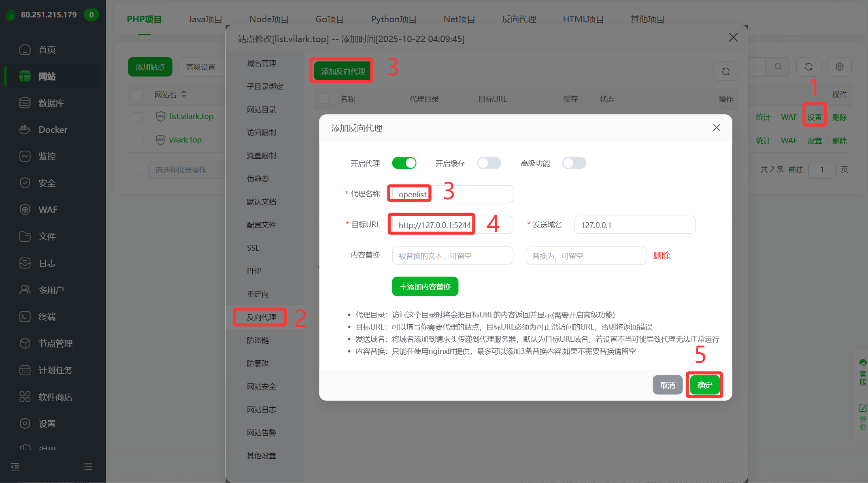Click refresh icon in proxy list panel
This screenshot has width=868, height=483.
[x=725, y=71]
